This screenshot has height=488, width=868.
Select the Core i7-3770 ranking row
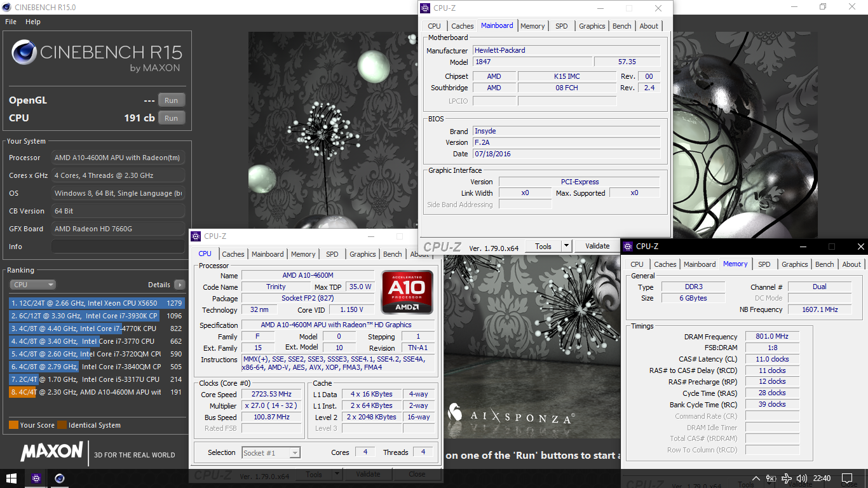click(x=97, y=341)
